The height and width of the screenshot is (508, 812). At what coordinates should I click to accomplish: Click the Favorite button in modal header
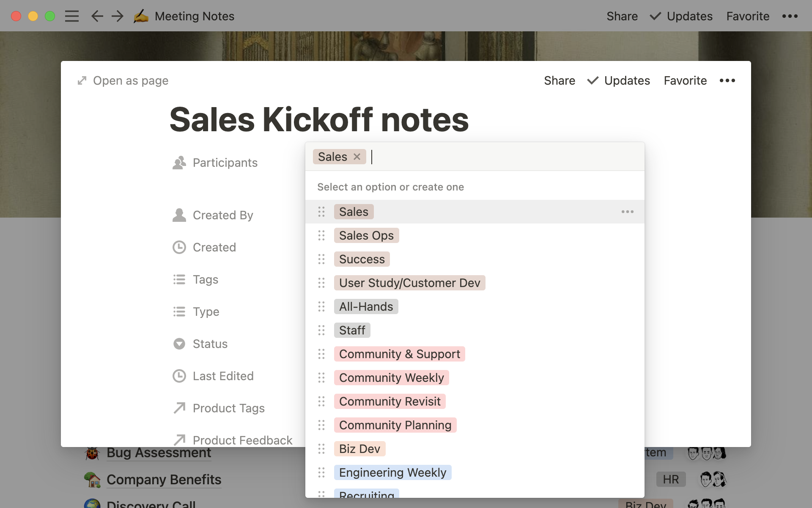coord(685,80)
